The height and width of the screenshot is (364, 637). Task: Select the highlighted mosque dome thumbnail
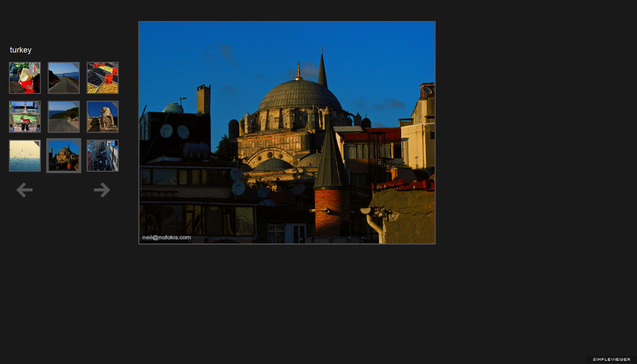(x=64, y=156)
